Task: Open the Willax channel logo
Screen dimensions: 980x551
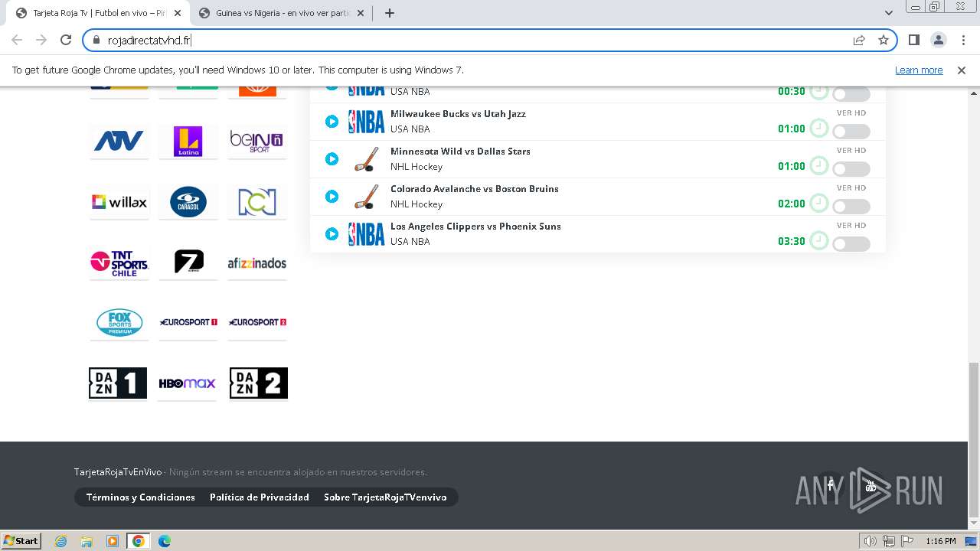Action: [119, 202]
